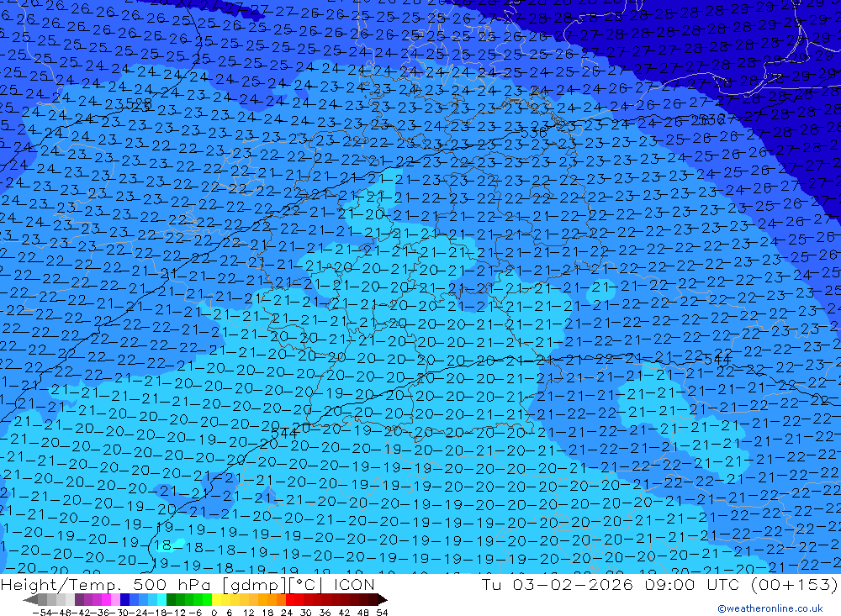Viewport: 841px width, 616px height.
Task: Click the 536 height contour label
Action: click(534, 132)
